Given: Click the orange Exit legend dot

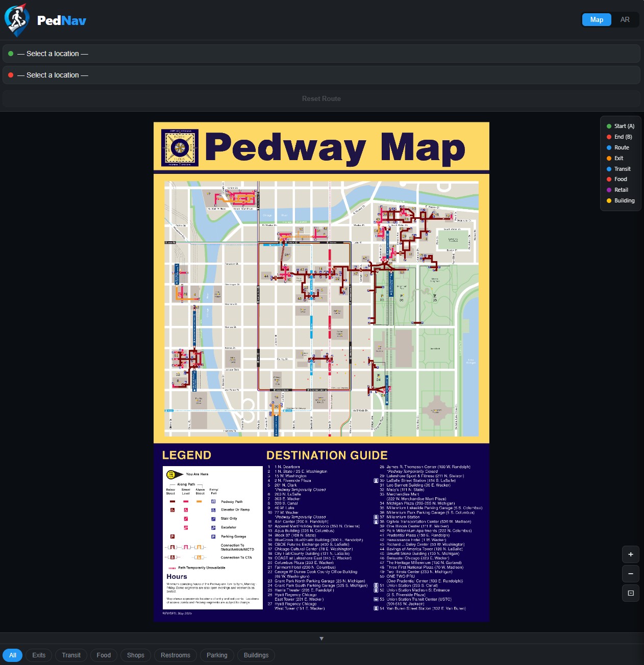Looking at the screenshot, I should tap(609, 159).
